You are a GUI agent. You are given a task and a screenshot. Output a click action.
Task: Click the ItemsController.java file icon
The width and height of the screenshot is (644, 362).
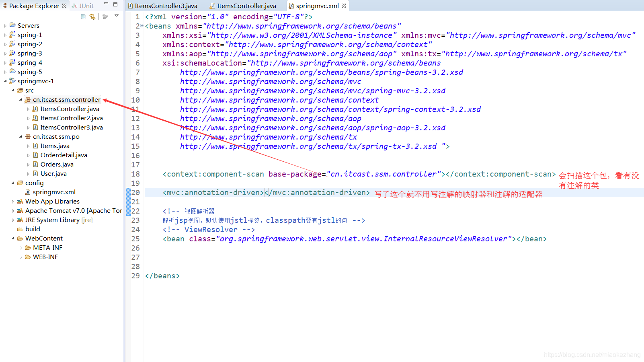35,109
